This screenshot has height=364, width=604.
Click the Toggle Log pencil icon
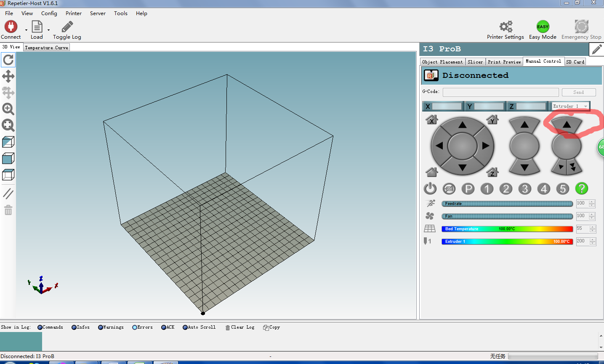pyautogui.click(x=67, y=27)
